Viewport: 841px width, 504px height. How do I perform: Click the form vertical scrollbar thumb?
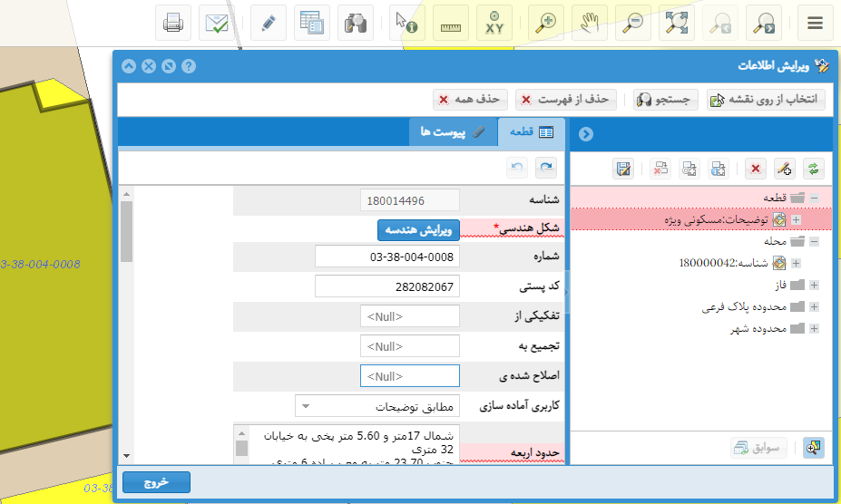[127, 232]
